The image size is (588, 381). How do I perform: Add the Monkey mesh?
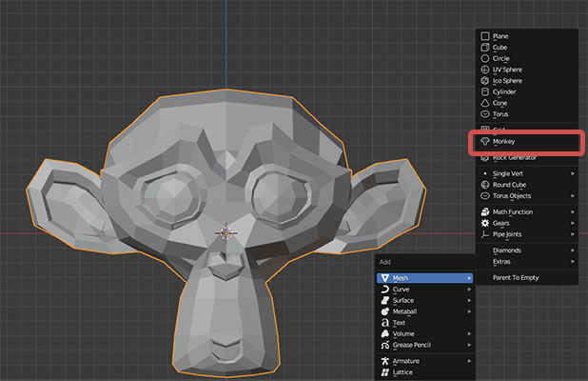[x=527, y=142]
